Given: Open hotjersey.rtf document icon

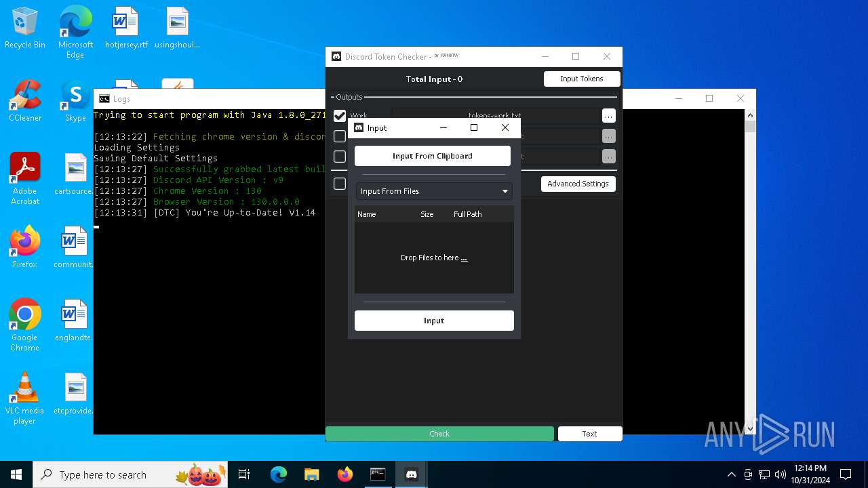Looking at the screenshot, I should (126, 28).
